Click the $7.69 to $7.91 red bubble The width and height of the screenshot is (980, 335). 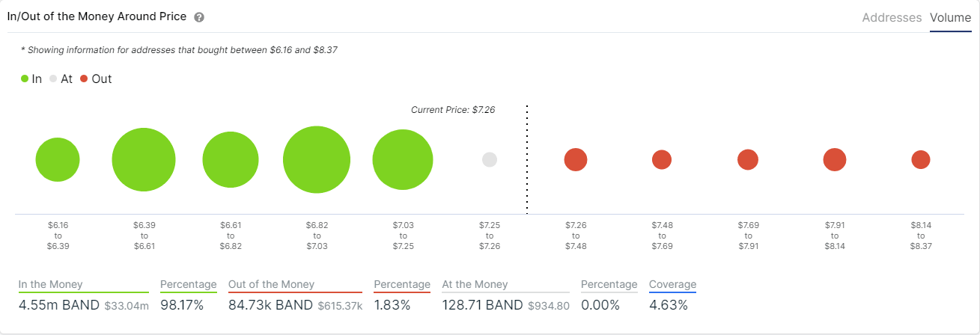click(x=748, y=160)
